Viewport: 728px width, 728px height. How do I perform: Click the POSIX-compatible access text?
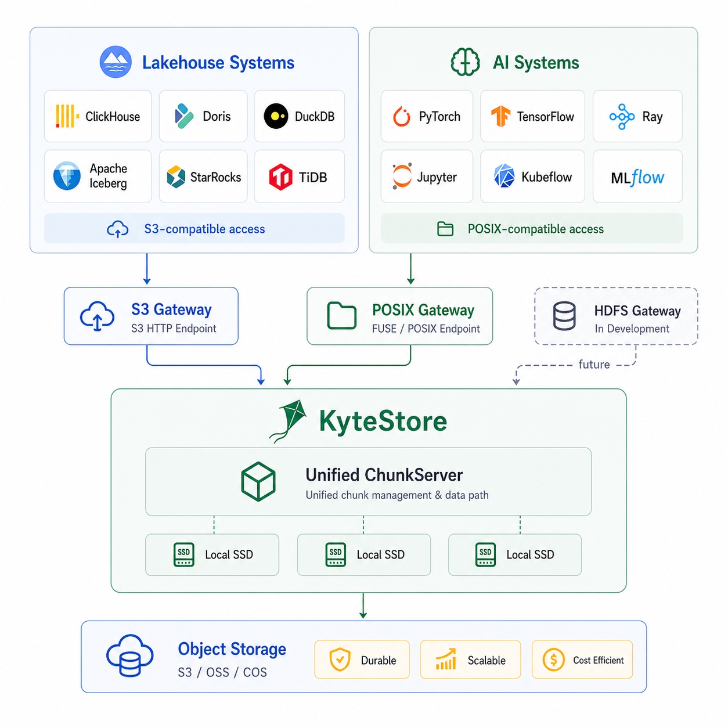coord(536,229)
